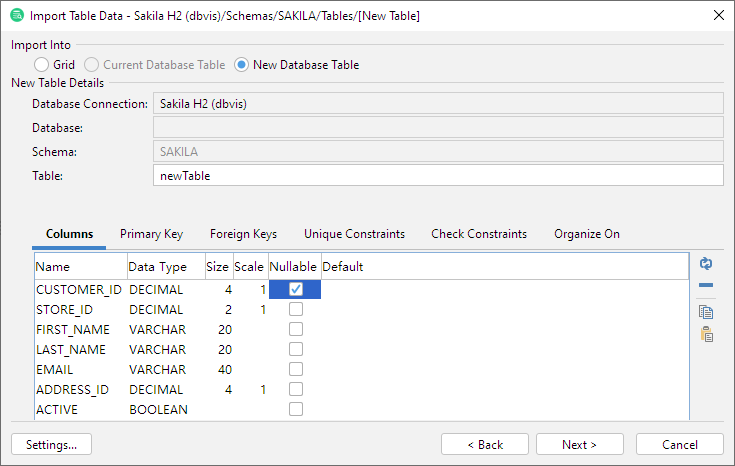Click the Table name input field
This screenshot has height=466, width=735.
pyautogui.click(x=437, y=175)
